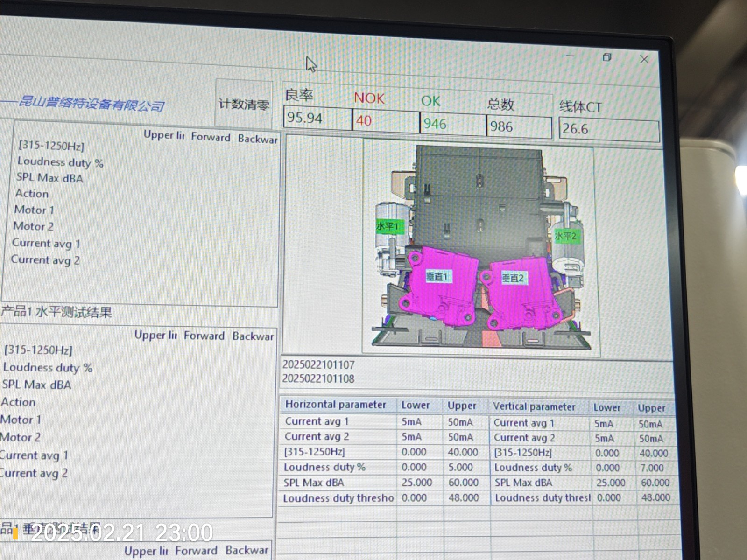Select serial number 2025022101108 entry

pyautogui.click(x=318, y=378)
